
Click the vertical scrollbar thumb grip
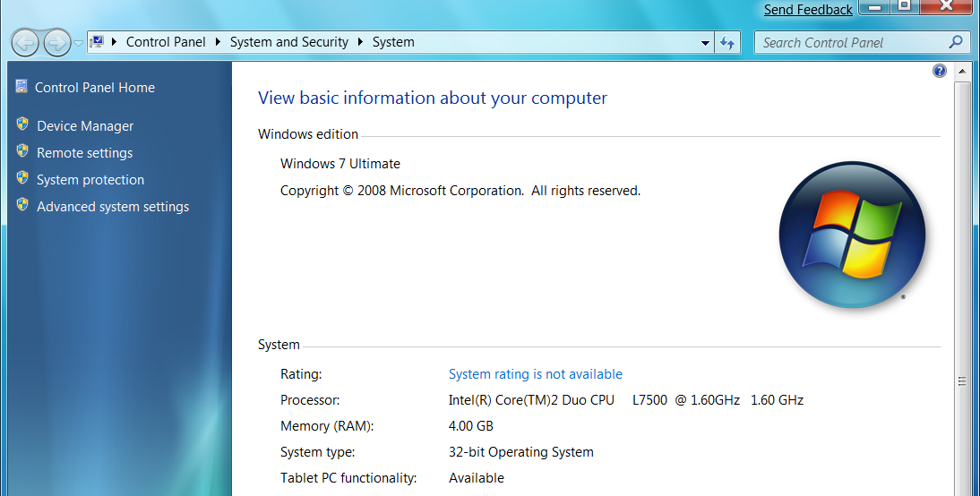click(962, 381)
